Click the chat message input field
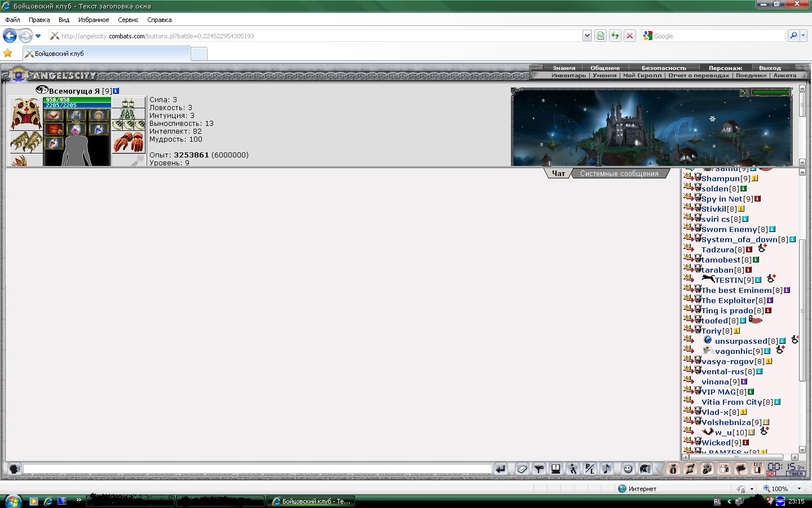This screenshot has height=508, width=812. (x=258, y=468)
